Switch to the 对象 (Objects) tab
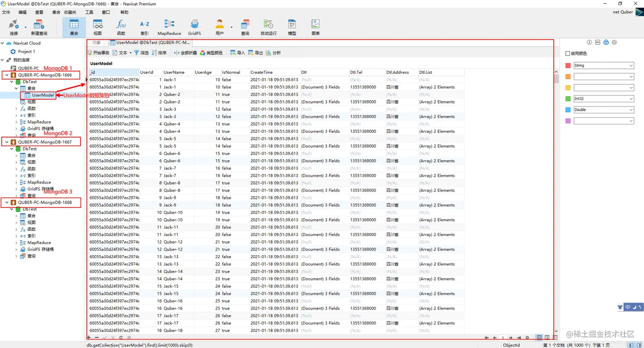644x348 pixels. pos(97,43)
